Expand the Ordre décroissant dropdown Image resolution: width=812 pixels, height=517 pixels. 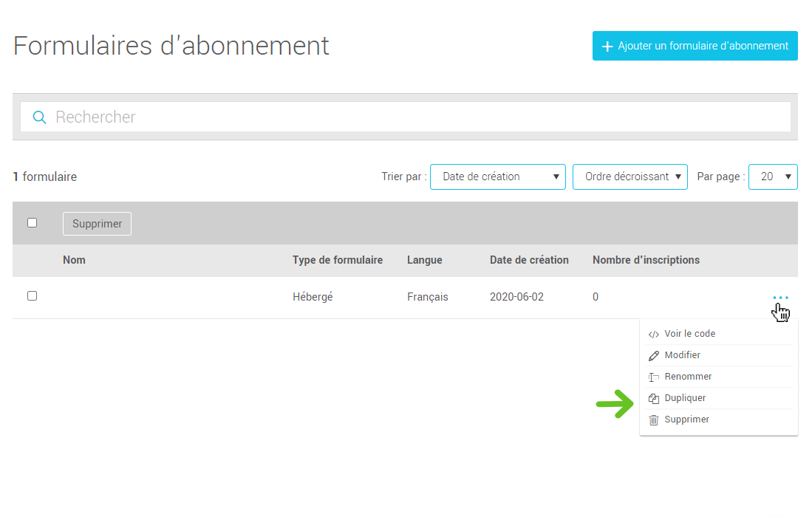630,177
